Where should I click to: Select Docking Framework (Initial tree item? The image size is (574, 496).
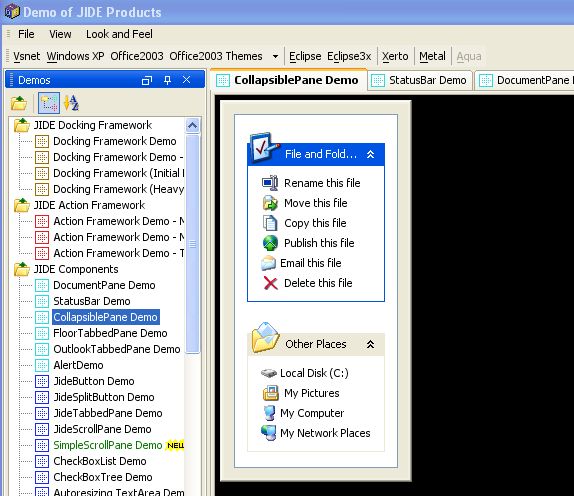119,173
